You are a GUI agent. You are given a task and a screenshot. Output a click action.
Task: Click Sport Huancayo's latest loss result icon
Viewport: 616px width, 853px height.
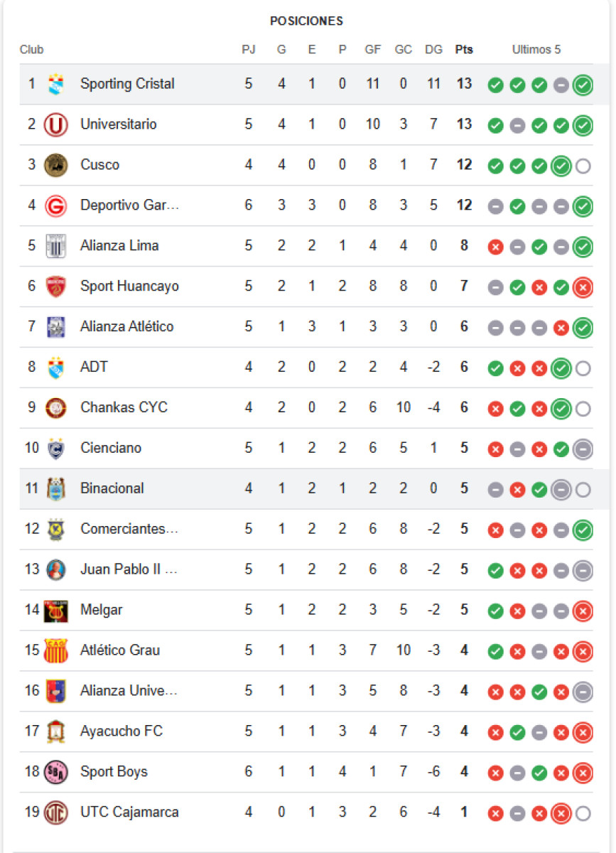583,288
